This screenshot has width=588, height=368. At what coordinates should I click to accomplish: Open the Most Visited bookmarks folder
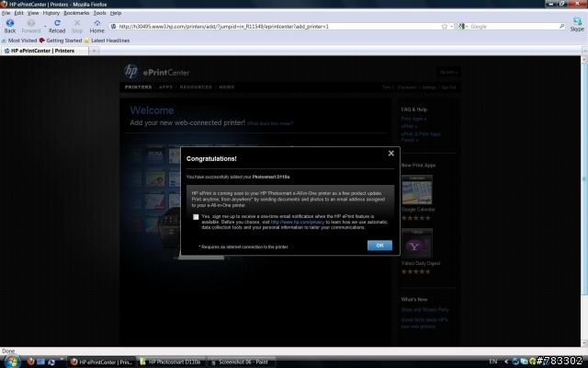pyautogui.click(x=19, y=40)
